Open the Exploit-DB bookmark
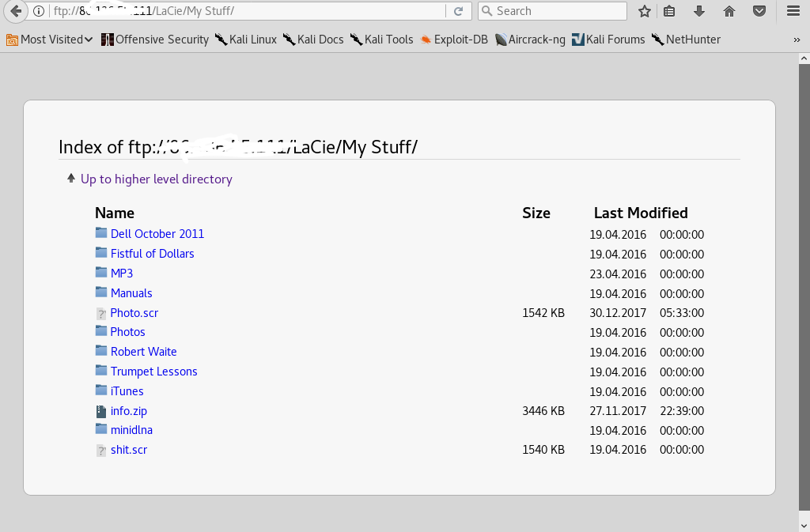 tap(454, 40)
